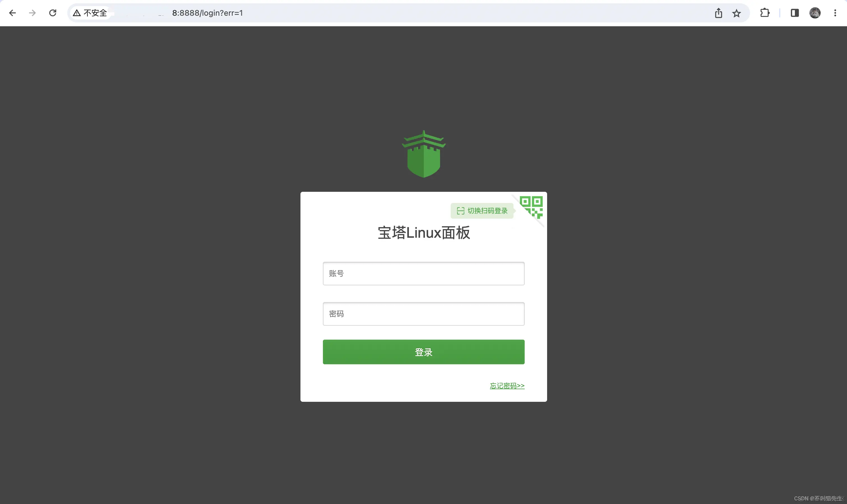
Task: Click the Baota green shield logo
Action: pyautogui.click(x=423, y=153)
